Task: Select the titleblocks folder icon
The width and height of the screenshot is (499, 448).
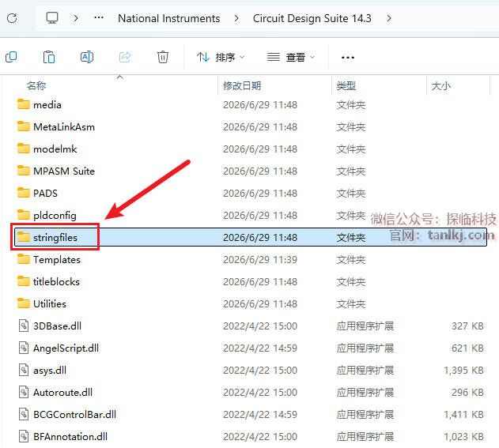Action: pos(23,281)
